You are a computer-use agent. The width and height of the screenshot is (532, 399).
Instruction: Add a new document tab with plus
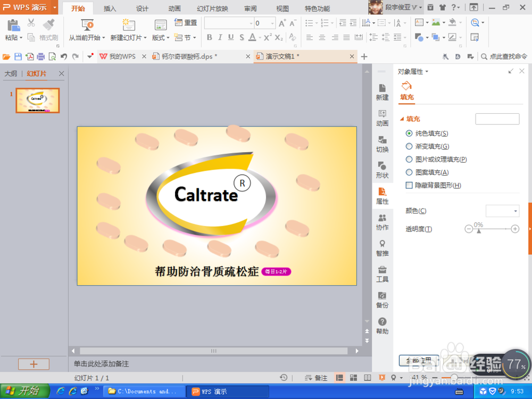click(x=364, y=56)
